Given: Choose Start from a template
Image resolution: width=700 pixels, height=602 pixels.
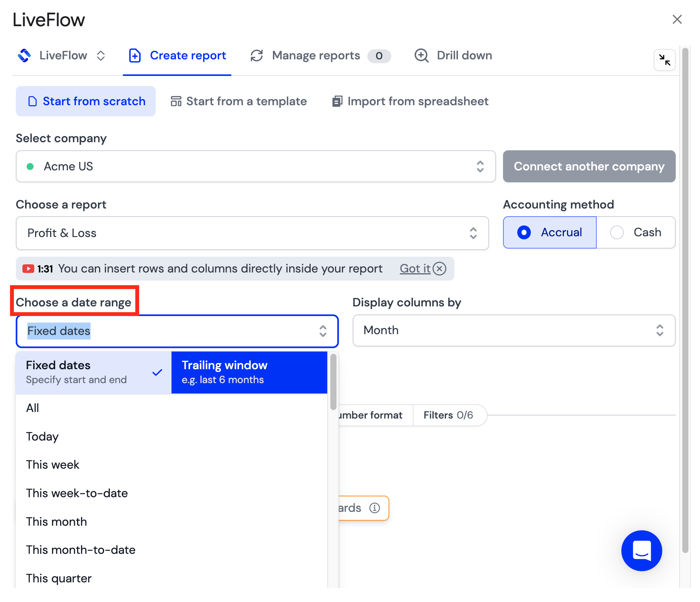Looking at the screenshot, I should (x=239, y=101).
